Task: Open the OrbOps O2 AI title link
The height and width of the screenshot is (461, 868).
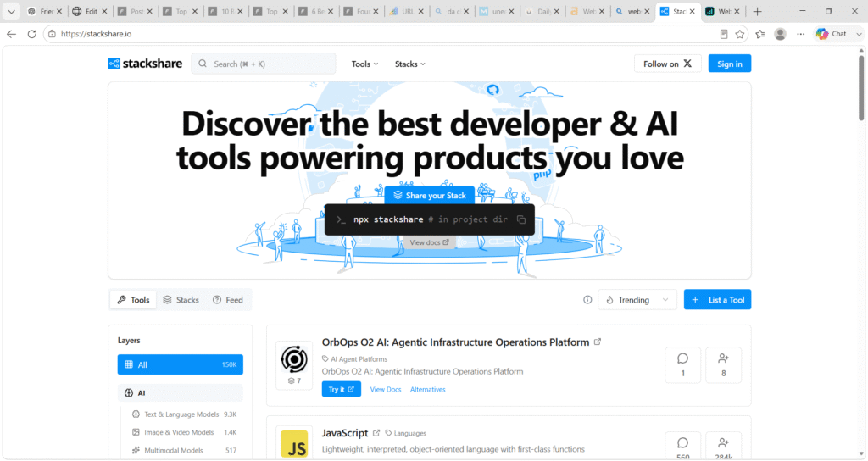Action: coord(455,342)
